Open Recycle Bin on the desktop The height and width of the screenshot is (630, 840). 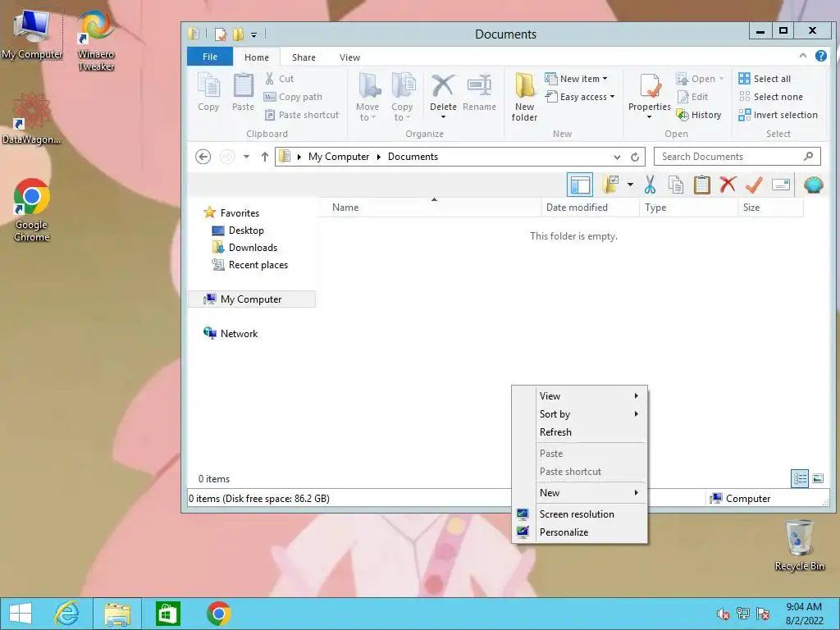click(799, 546)
